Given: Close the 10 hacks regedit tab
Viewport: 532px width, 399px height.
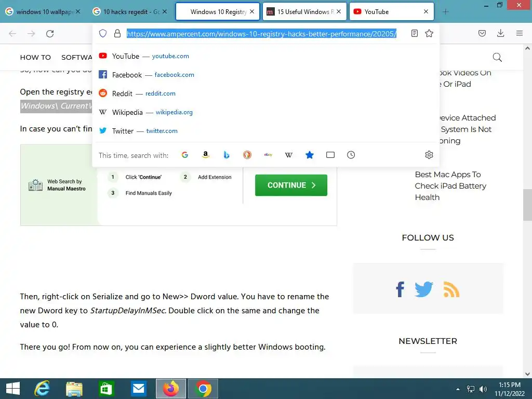Looking at the screenshot, I should (x=165, y=11).
